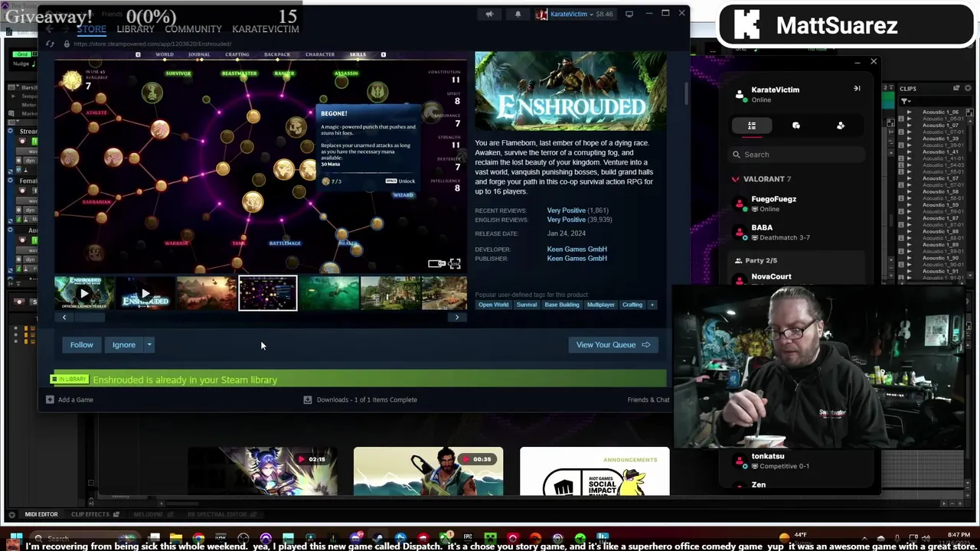Viewport: 980px width, 551px height.
Task: Open the filter icon in Clips panel
Action: (906, 101)
